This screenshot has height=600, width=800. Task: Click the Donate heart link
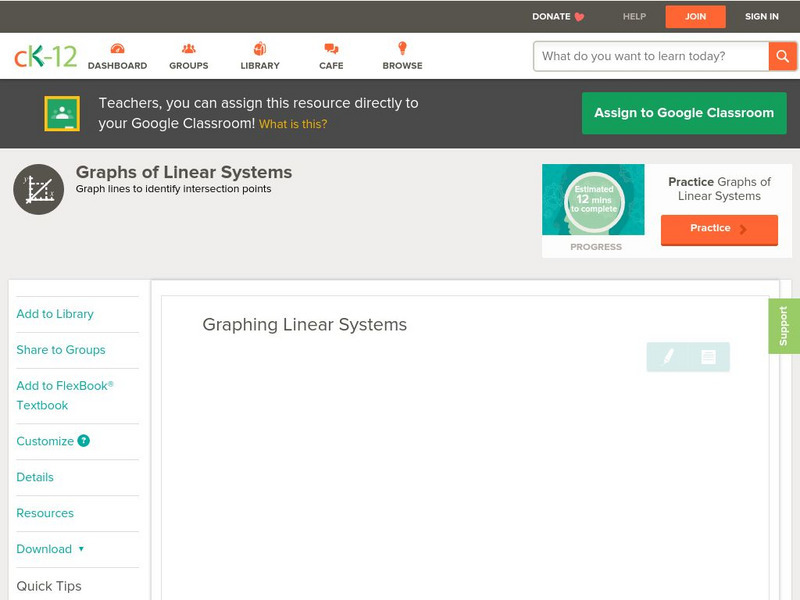(558, 17)
